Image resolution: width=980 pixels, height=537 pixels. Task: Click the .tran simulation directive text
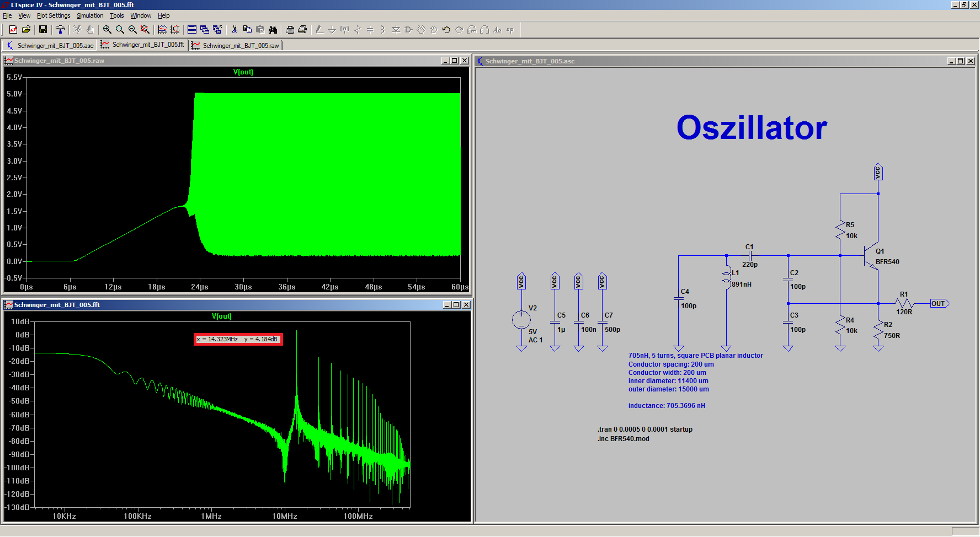point(645,429)
